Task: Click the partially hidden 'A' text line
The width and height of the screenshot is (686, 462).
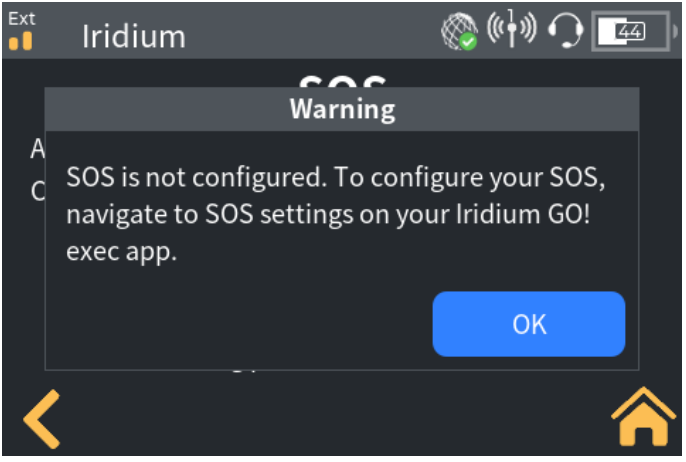Action: 37,149
